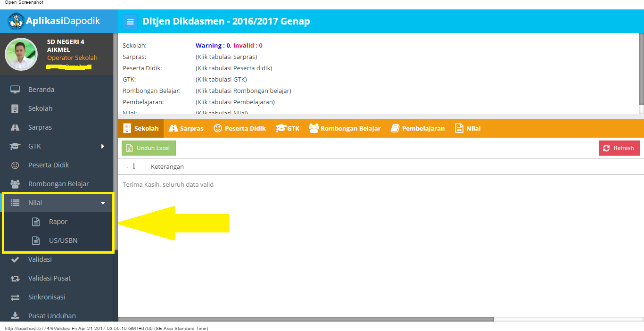Image resolution: width=644 pixels, height=331 pixels.
Task: Select GTK menu label in sidebar
Action: point(35,146)
